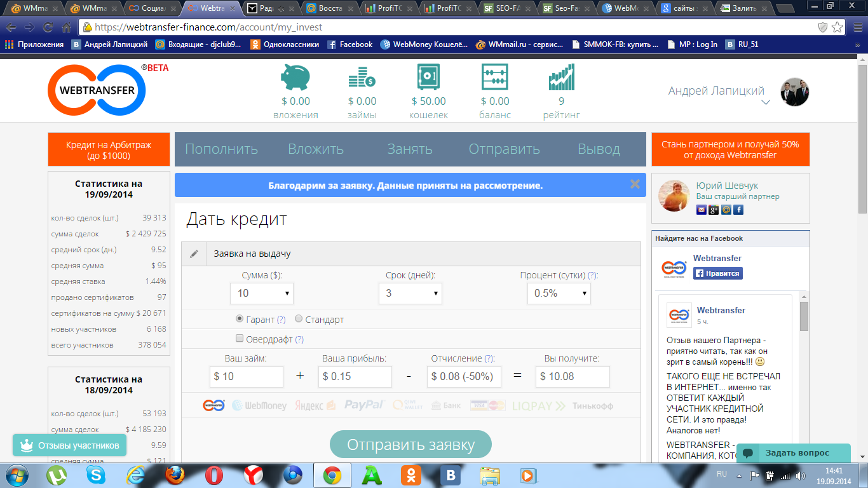Open the loans coin stack icon
This screenshot has width=868, height=488.
(362, 78)
